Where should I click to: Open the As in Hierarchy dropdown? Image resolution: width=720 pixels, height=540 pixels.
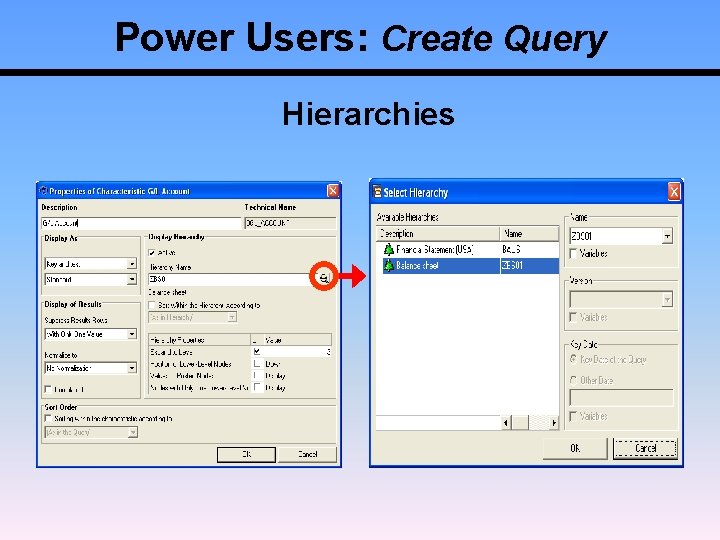pos(232,317)
